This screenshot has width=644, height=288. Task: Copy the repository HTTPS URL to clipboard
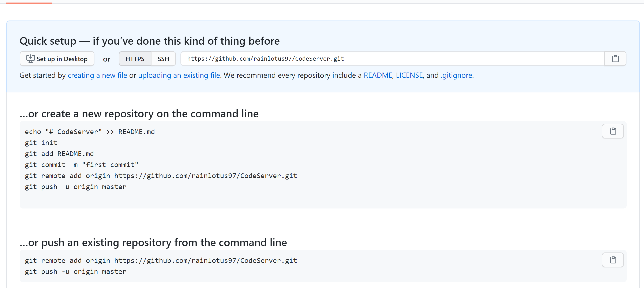pyautogui.click(x=615, y=59)
